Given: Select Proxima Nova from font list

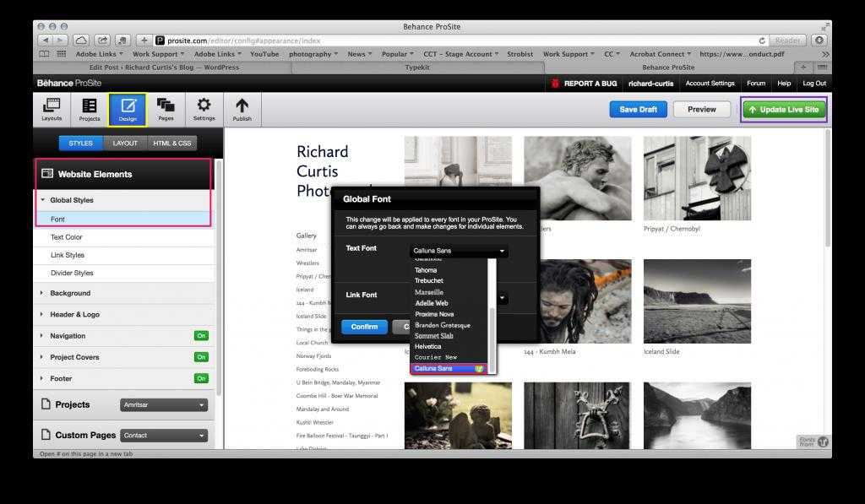Looking at the screenshot, I should [x=435, y=314].
